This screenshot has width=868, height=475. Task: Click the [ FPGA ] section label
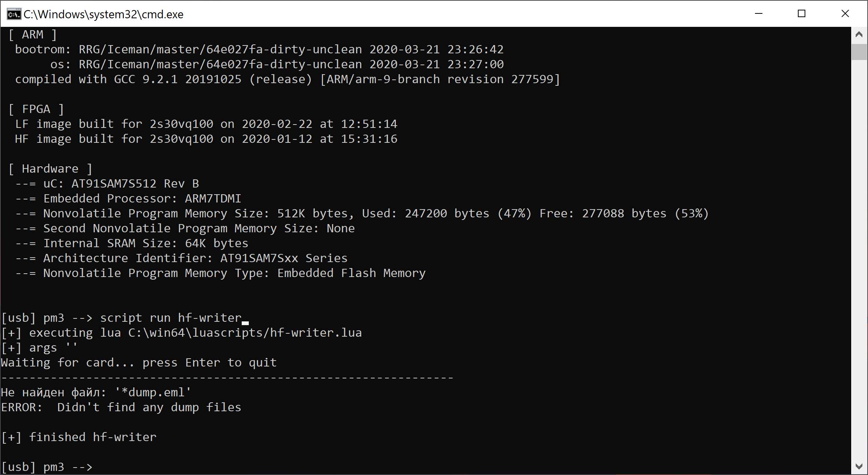click(36, 108)
